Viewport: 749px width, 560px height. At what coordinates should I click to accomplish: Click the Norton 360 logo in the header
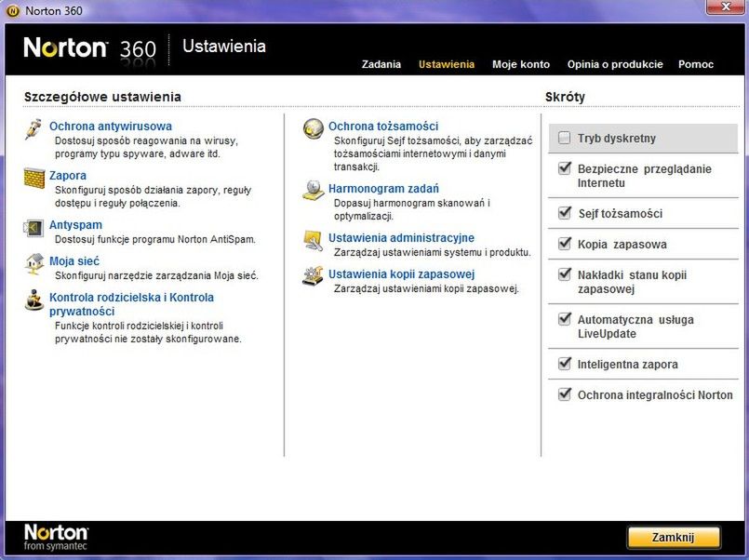90,48
